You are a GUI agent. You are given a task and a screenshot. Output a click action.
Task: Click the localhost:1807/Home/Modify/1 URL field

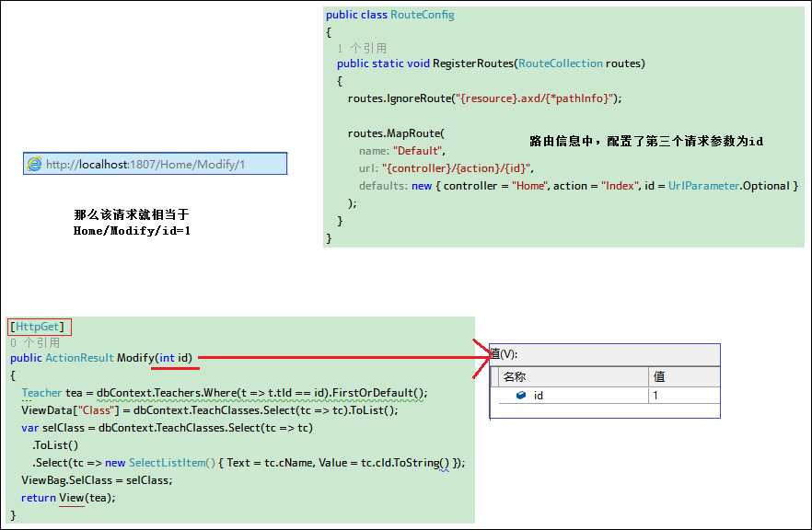(x=155, y=164)
